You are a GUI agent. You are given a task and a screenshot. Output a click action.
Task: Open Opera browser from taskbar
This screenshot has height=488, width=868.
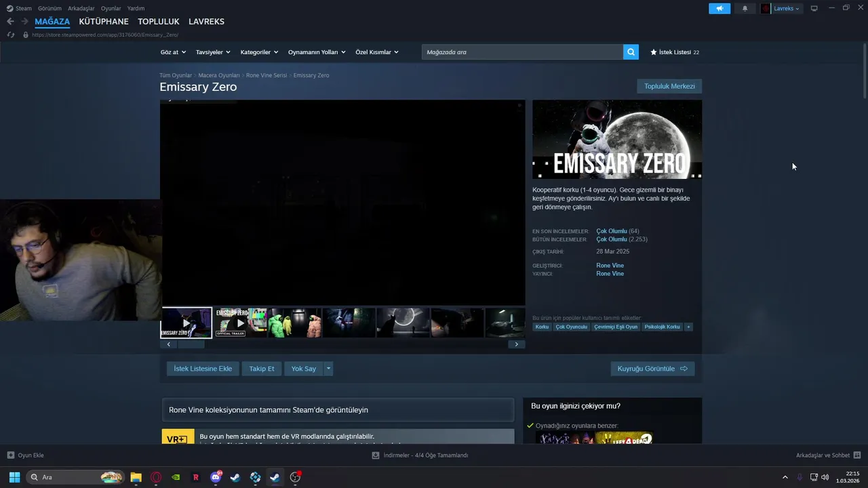[x=156, y=477]
